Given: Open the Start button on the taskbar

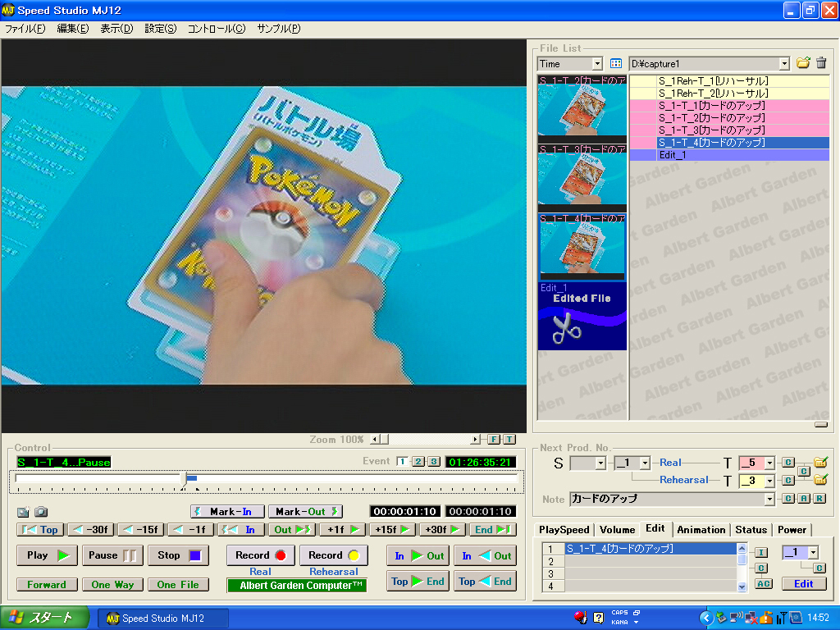Looking at the screenshot, I should click(44, 618).
